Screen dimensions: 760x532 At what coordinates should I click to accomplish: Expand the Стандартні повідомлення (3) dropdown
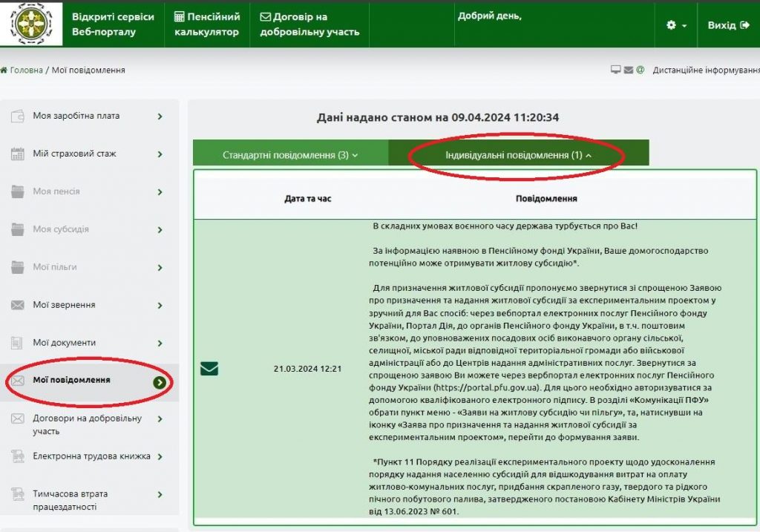[x=289, y=153]
